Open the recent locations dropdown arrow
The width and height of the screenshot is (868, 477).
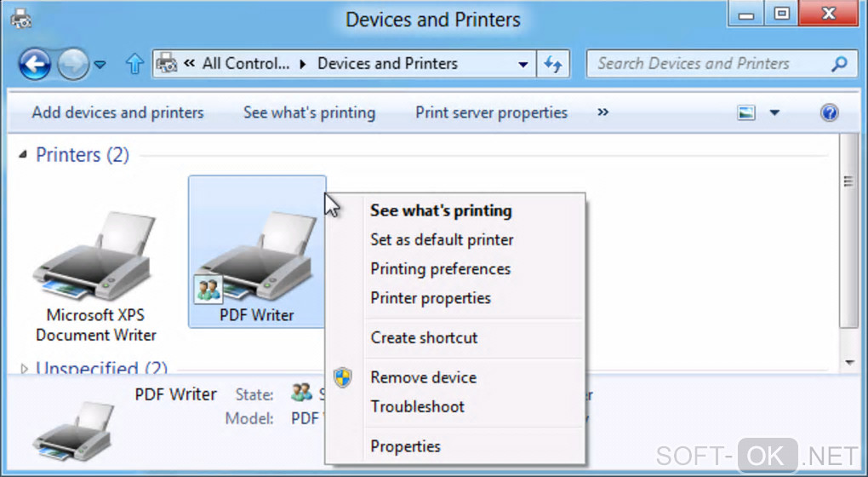pyautogui.click(x=100, y=65)
